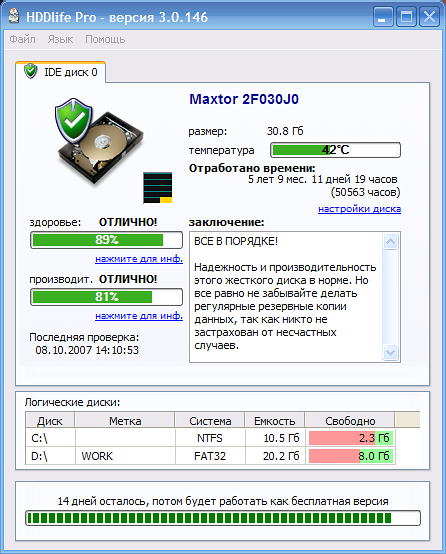
Task: Click the Метка column header
Action: pyautogui.click(x=125, y=420)
